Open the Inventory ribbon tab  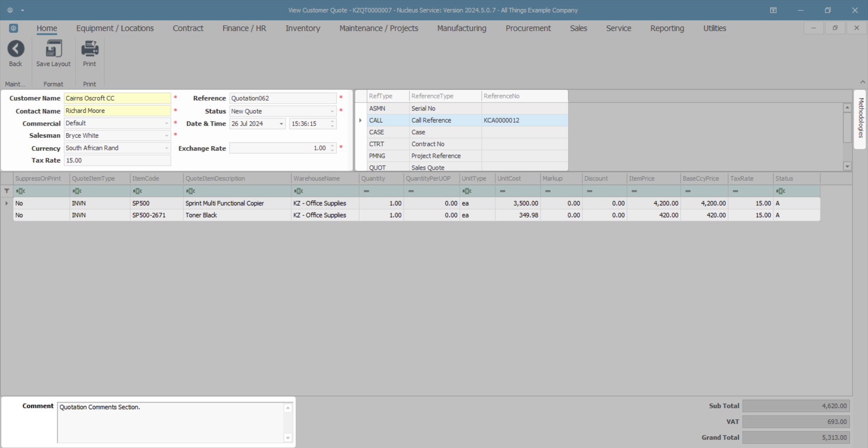point(303,28)
